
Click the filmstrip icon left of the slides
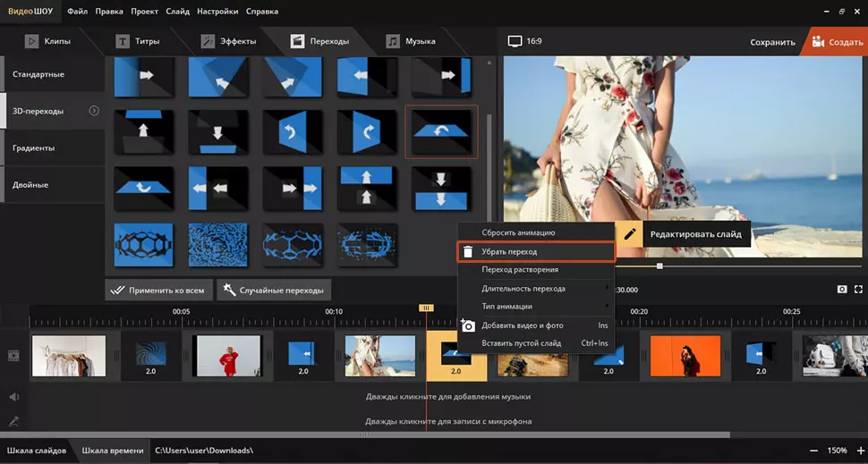(x=13, y=356)
